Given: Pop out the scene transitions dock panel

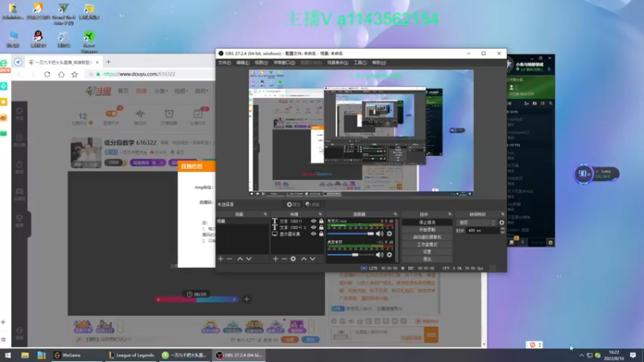Looking at the screenshot, I should [502, 214].
